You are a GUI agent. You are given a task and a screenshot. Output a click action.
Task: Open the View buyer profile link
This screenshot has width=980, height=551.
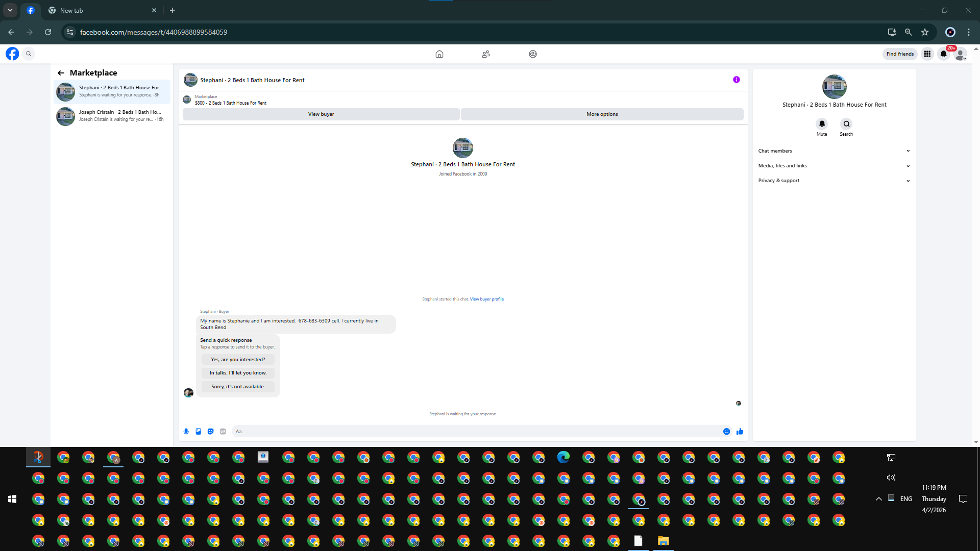point(487,299)
